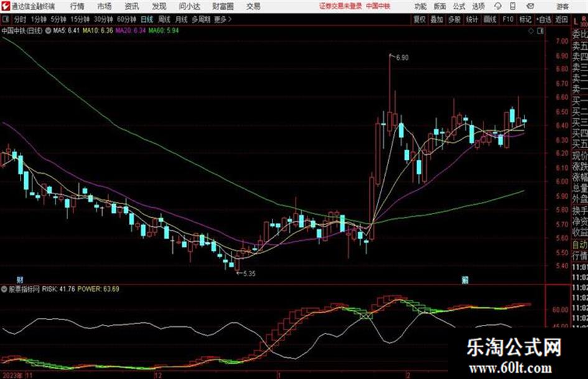Click the 游客 guest account button
588x379 pixels.
562,6
